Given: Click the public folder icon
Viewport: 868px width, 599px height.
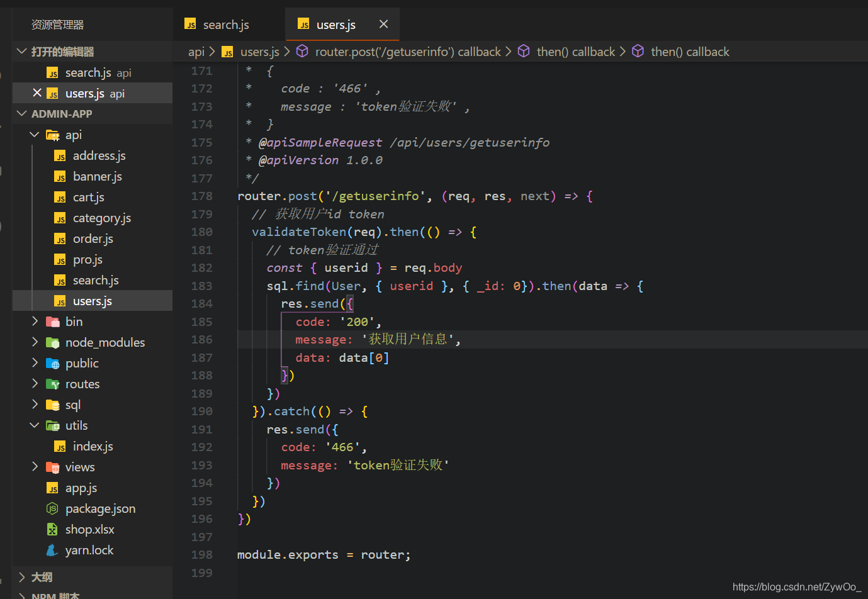Looking at the screenshot, I should pyautogui.click(x=53, y=363).
